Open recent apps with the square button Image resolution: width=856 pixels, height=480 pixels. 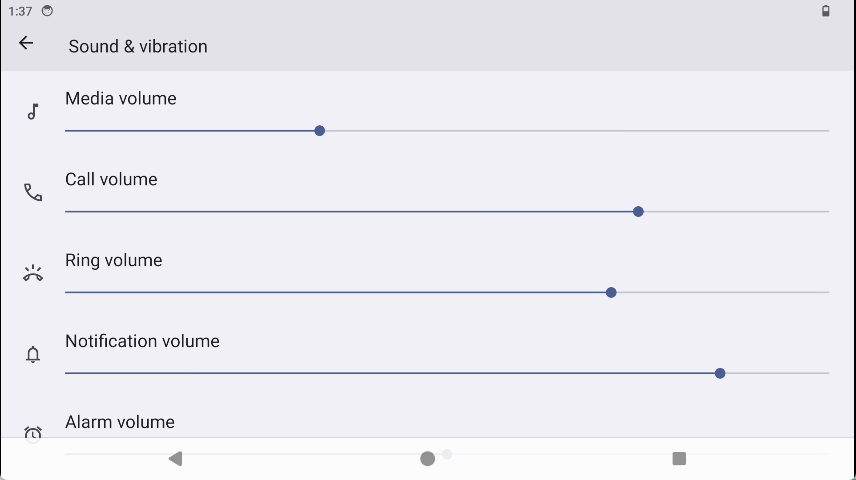pos(679,458)
